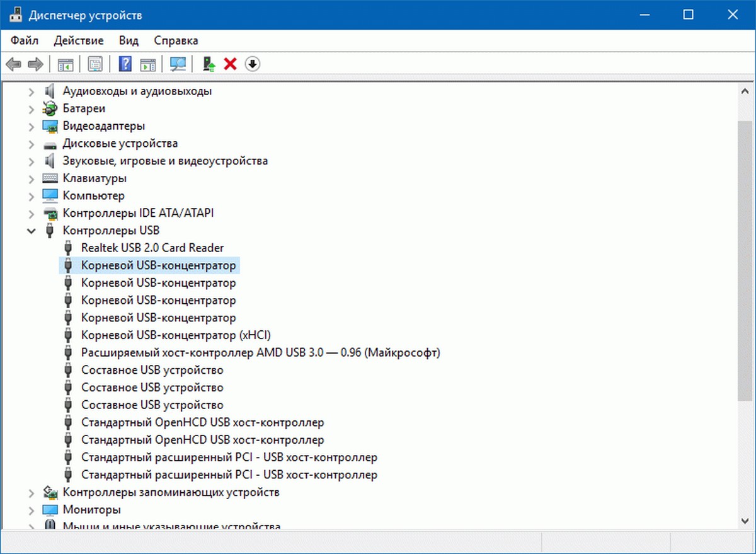The width and height of the screenshot is (756, 554).
Task: Click the USB icon beside Realtek USB 2.0 Card Reader
Action: pyautogui.click(x=68, y=248)
